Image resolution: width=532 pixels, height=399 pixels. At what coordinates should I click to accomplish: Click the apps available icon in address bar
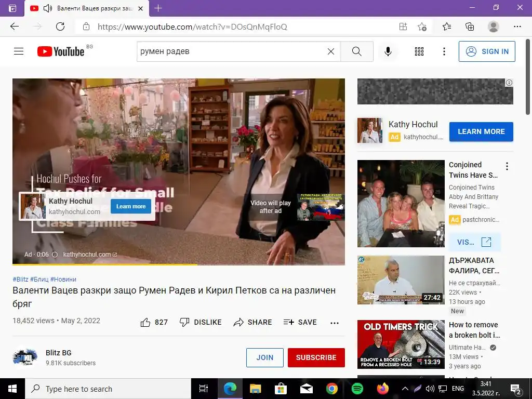tap(403, 26)
